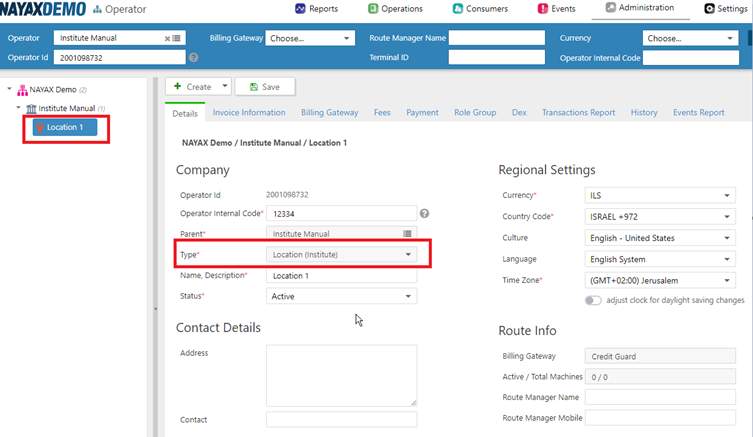This screenshot has height=437, width=753.
Task: Switch to Role Group tab
Action: tap(475, 112)
